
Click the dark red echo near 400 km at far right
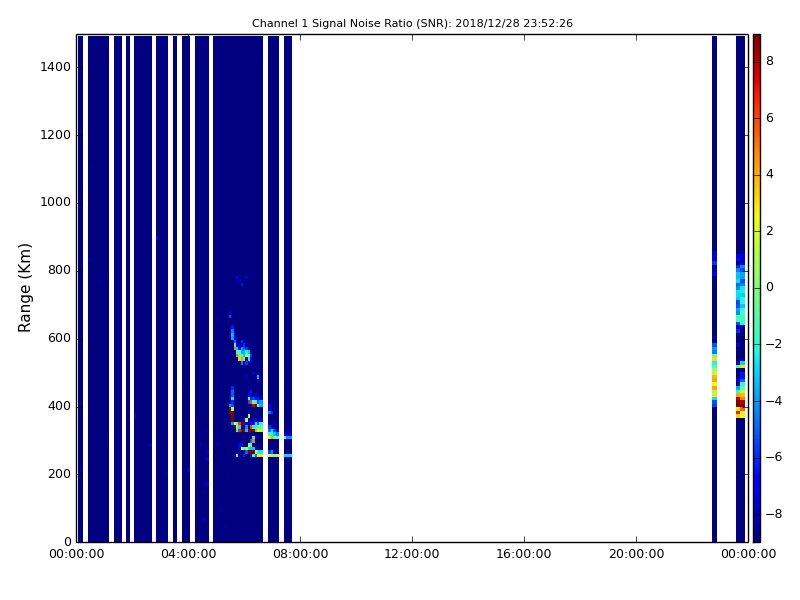[740, 403]
